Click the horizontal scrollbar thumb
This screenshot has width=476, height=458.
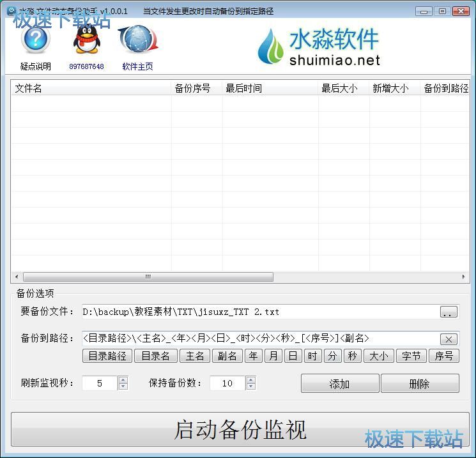[x=148, y=277]
